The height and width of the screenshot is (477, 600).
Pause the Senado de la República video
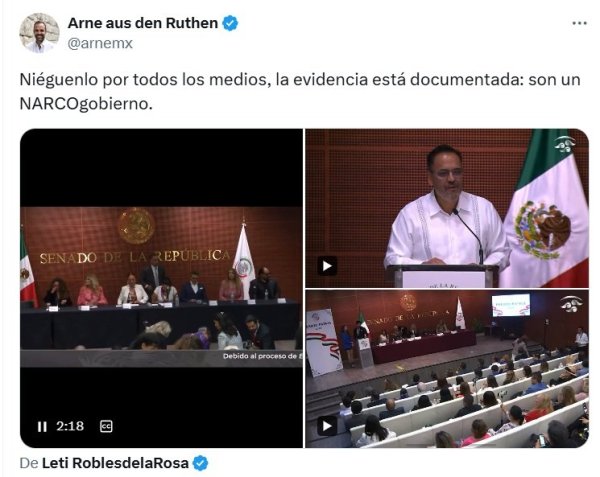(x=42, y=426)
